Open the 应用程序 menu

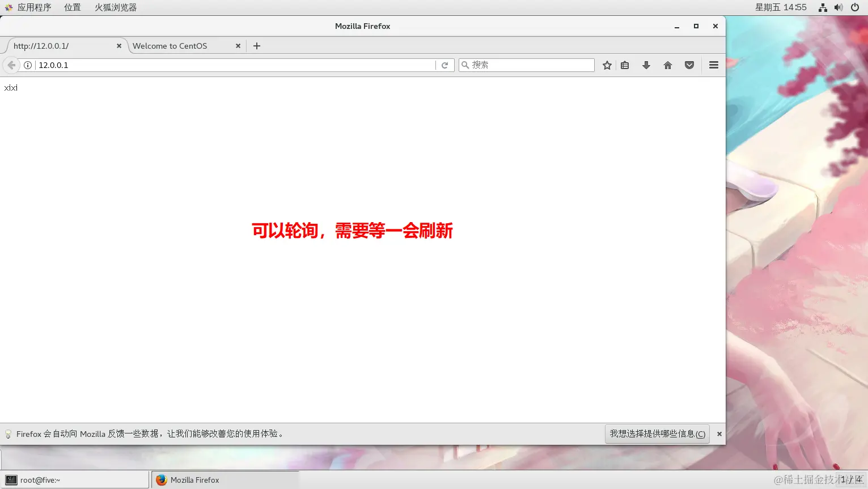pyautogui.click(x=34, y=7)
